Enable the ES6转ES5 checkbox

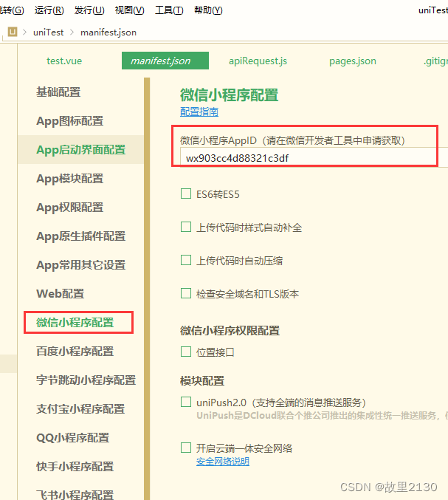click(186, 194)
